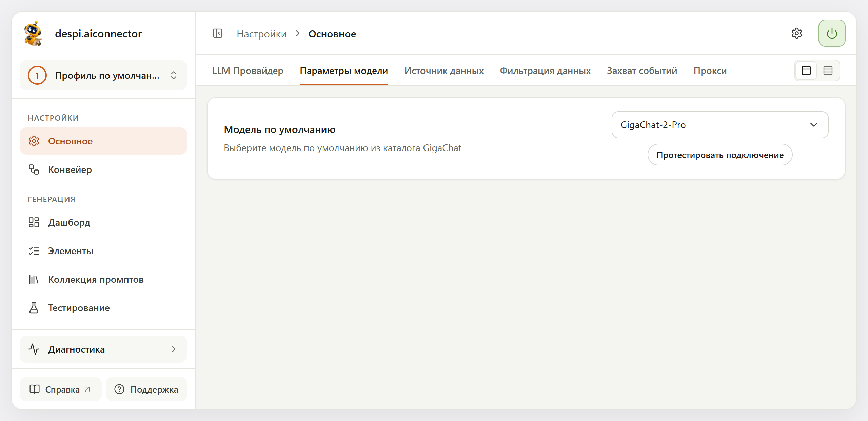The height and width of the screenshot is (421, 868).
Task: Go to Конвейер section
Action: (x=103, y=169)
